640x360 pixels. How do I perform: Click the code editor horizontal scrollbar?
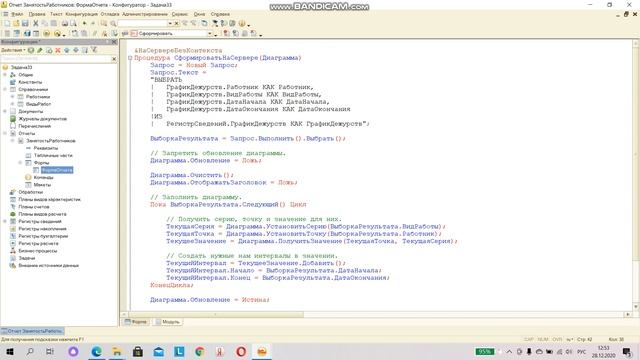pos(376,314)
